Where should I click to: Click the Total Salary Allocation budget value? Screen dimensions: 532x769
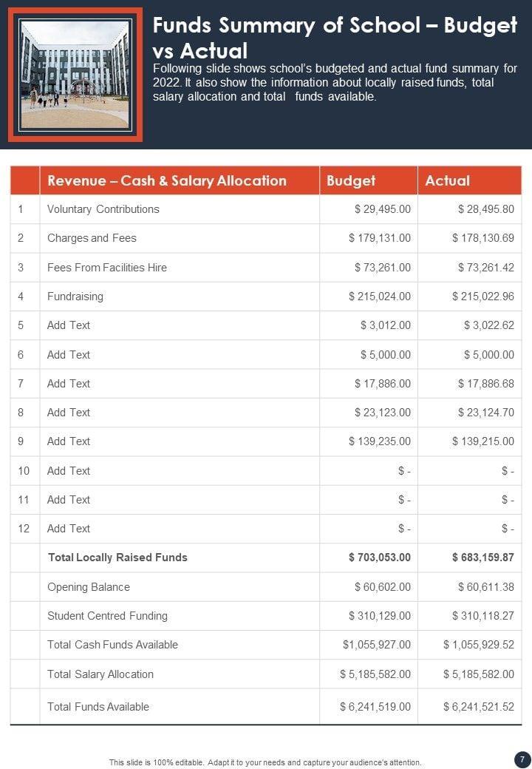[x=375, y=674]
